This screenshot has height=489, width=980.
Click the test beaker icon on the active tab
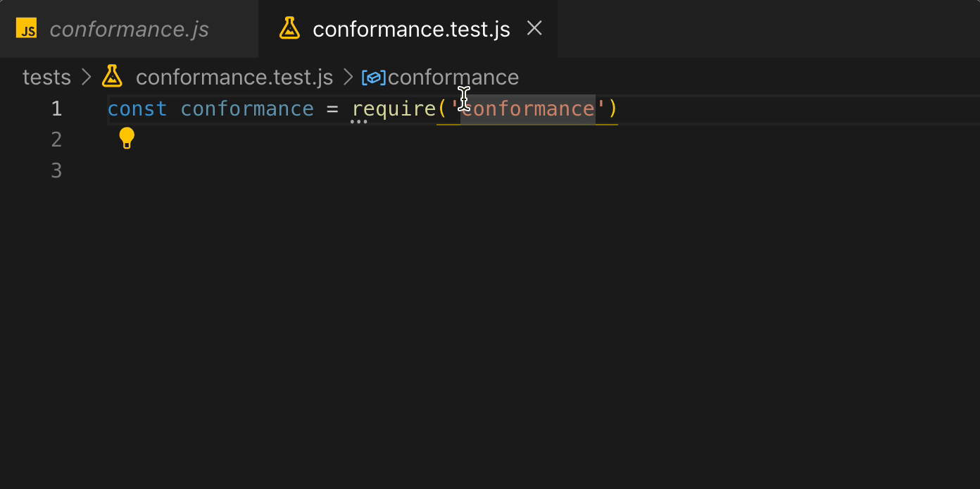[x=289, y=28]
